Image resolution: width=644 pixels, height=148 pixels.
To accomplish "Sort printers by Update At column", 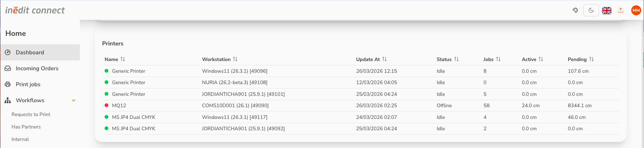I will coord(384,59).
